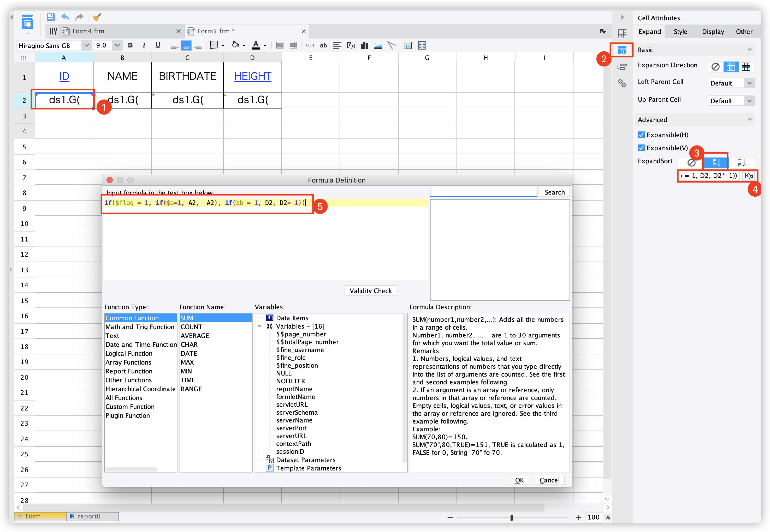Insert image from toolbar icon
The height and width of the screenshot is (532, 770).
[x=378, y=45]
